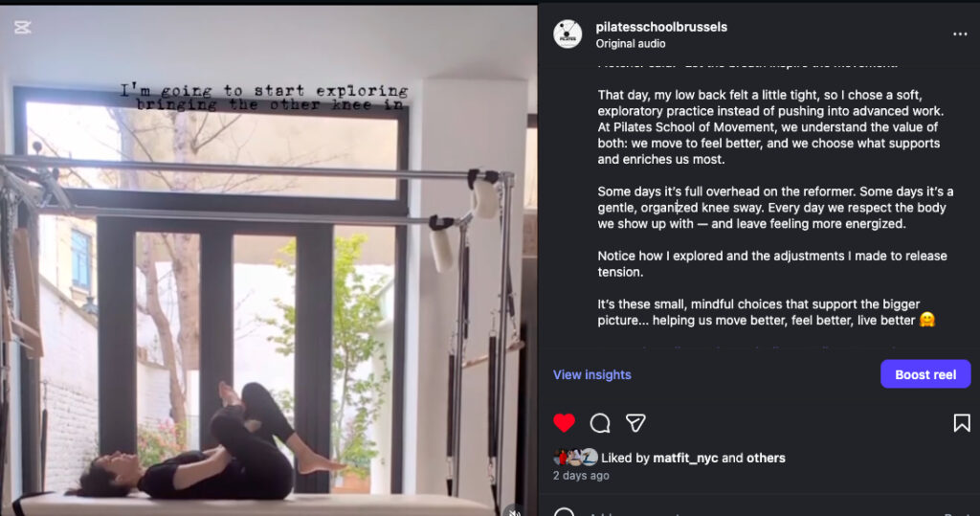
Task: Open the Original audio link
Action: tap(631, 44)
